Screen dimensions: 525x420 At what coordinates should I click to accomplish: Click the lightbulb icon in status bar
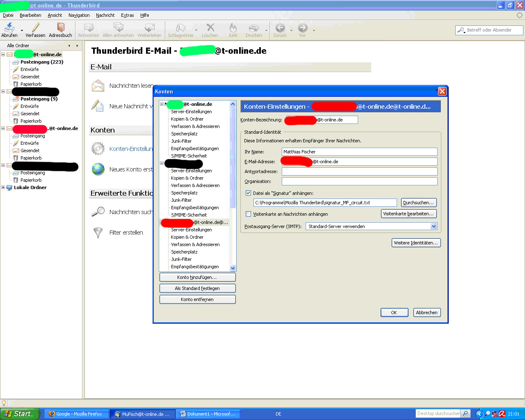tap(4, 403)
